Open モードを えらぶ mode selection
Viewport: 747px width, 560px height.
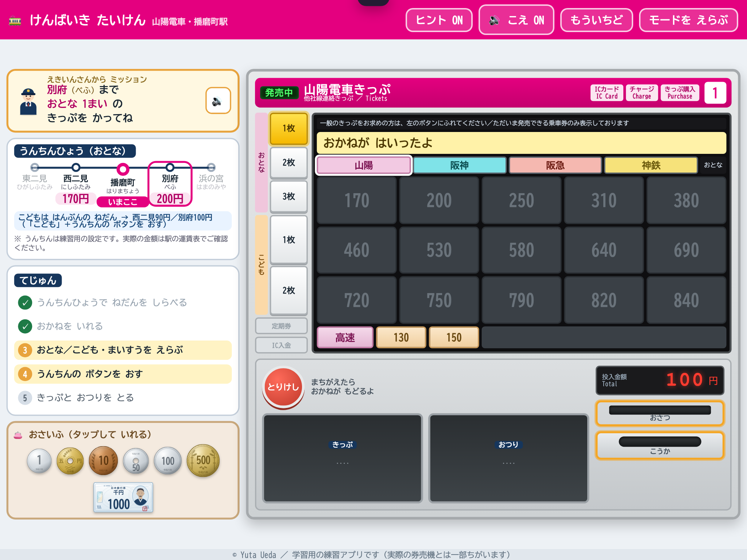point(689,20)
